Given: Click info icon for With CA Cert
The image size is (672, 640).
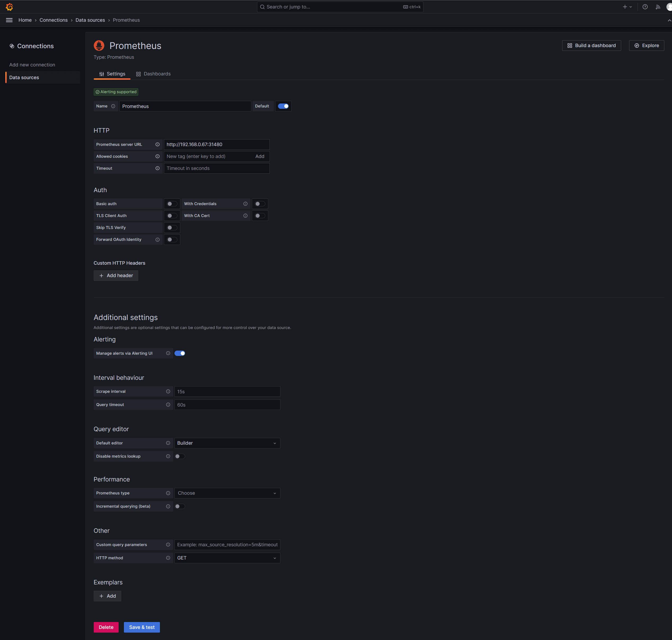Looking at the screenshot, I should (x=245, y=216).
